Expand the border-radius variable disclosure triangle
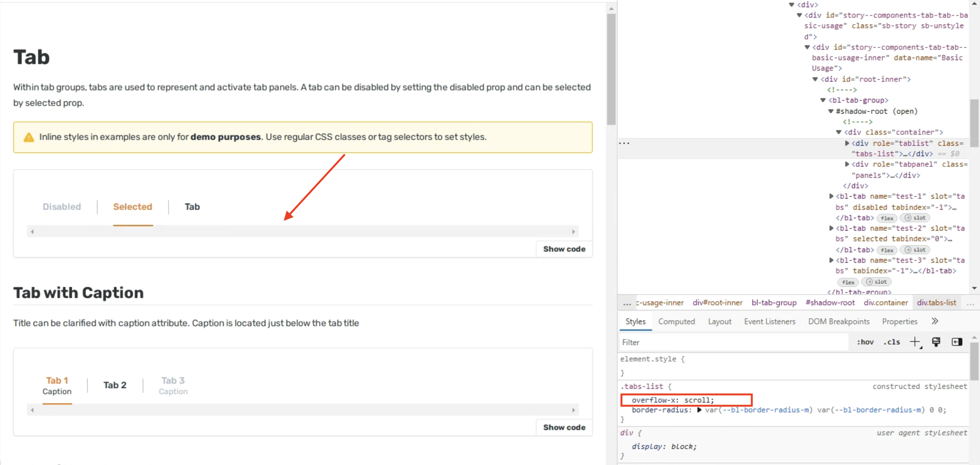 699,410
